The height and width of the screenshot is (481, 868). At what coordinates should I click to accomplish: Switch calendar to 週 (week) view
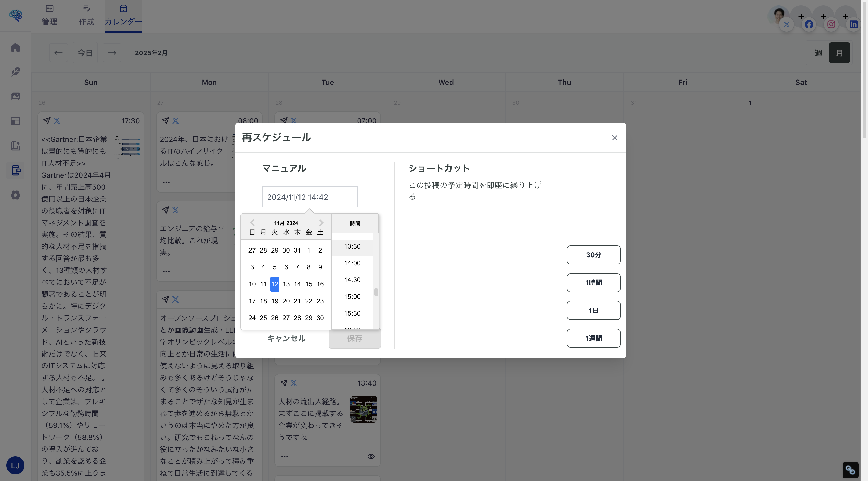coord(818,53)
